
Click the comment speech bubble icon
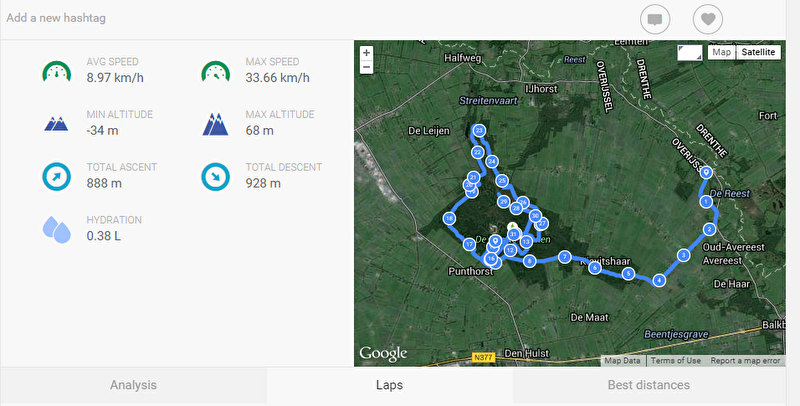pyautogui.click(x=656, y=19)
